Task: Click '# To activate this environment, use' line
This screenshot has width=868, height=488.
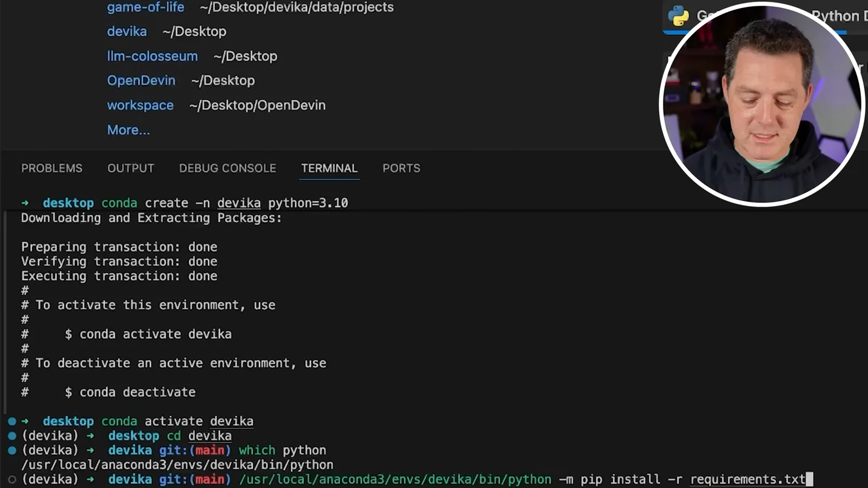Action: pyautogui.click(x=148, y=305)
